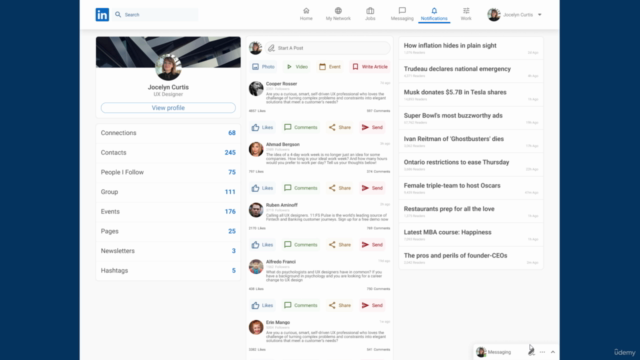Select the Notifications tab

pyautogui.click(x=434, y=14)
